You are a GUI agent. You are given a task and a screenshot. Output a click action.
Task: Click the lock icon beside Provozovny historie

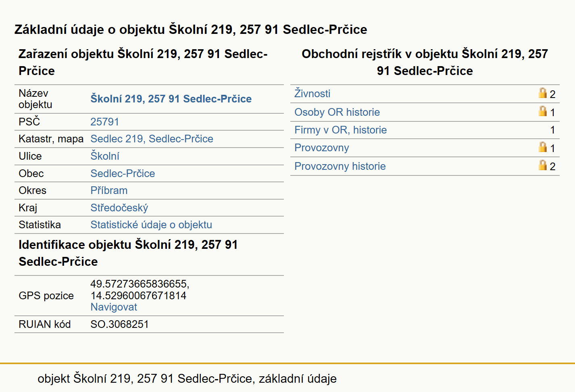tap(542, 165)
